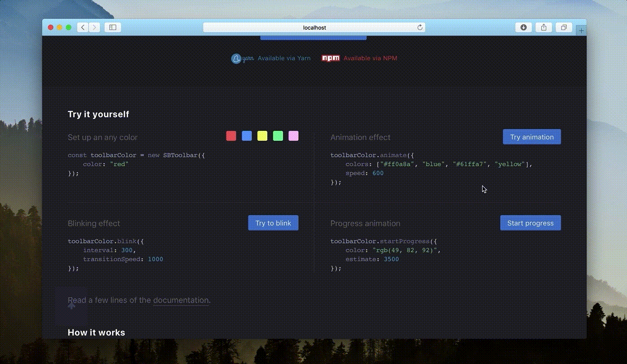Click the toolbarColor.animate({ code line
The image size is (627, 364).
(372, 155)
